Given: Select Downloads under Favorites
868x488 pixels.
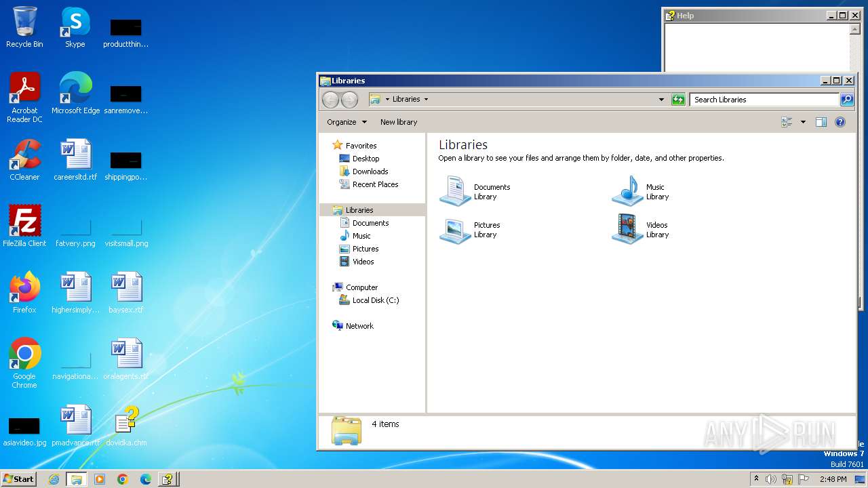Looking at the screenshot, I should tap(370, 171).
